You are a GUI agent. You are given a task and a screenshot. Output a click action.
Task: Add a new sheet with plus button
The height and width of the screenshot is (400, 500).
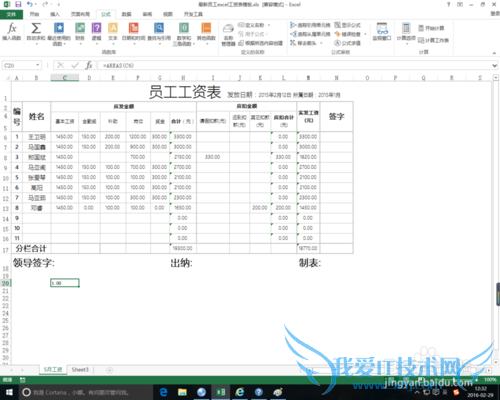coord(109,370)
